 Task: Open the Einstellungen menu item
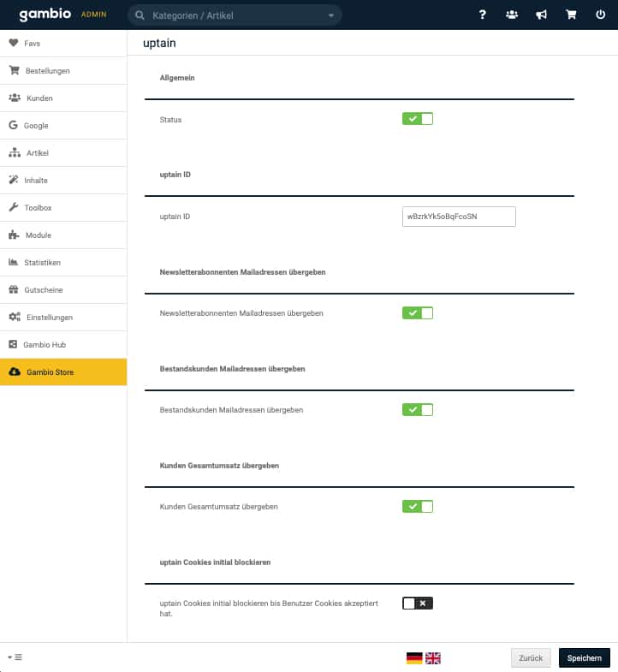50,318
